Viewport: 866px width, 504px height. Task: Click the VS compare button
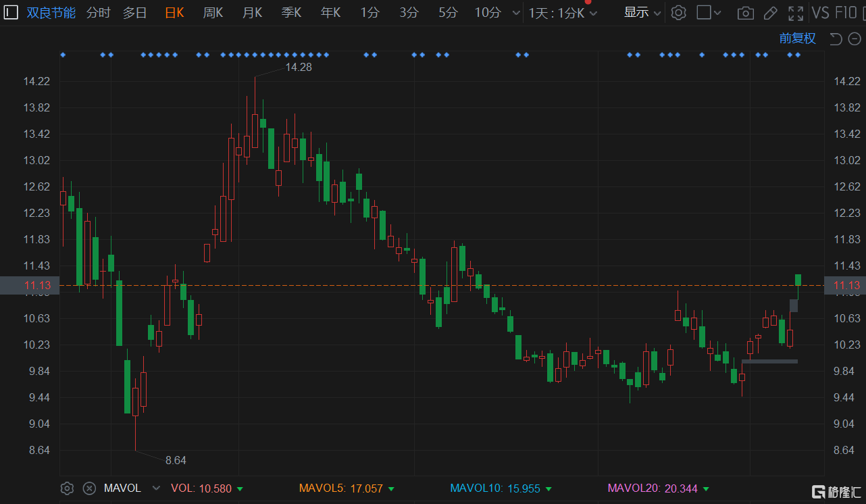[x=821, y=12]
